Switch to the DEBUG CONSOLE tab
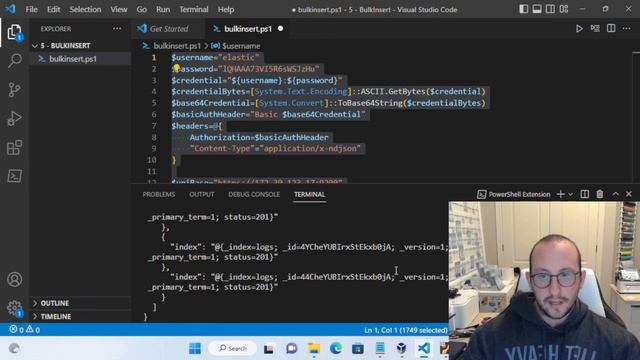The image size is (640, 360). tap(254, 195)
